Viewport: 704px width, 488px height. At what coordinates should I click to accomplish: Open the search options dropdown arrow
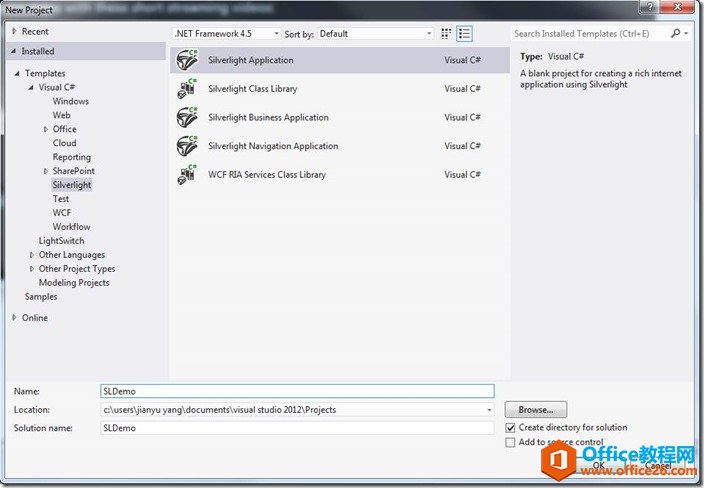pyautogui.click(x=686, y=33)
